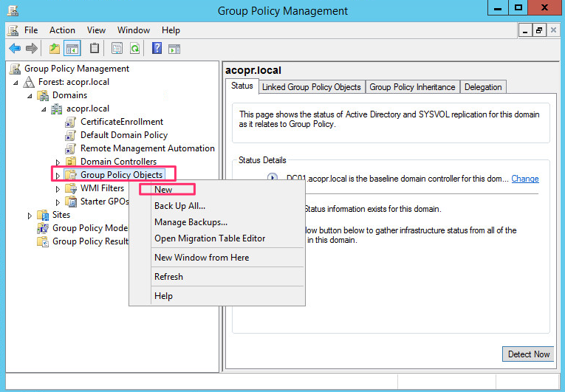Click the CertificateEnrollment GPO link icon
This screenshot has height=392, width=565.
point(70,122)
